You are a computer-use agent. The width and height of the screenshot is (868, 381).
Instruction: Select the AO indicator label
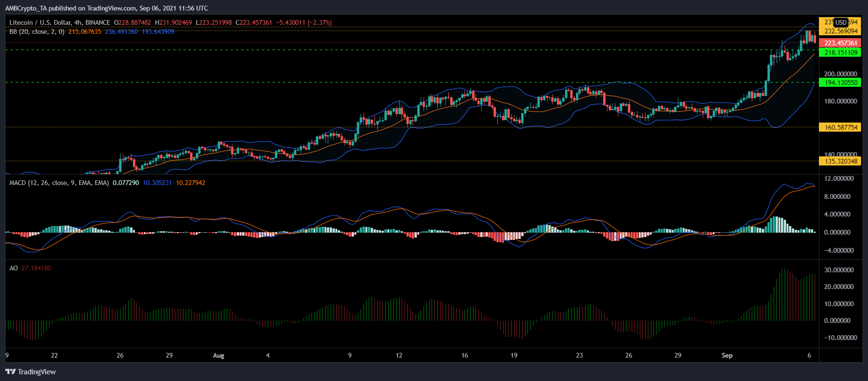(14, 268)
